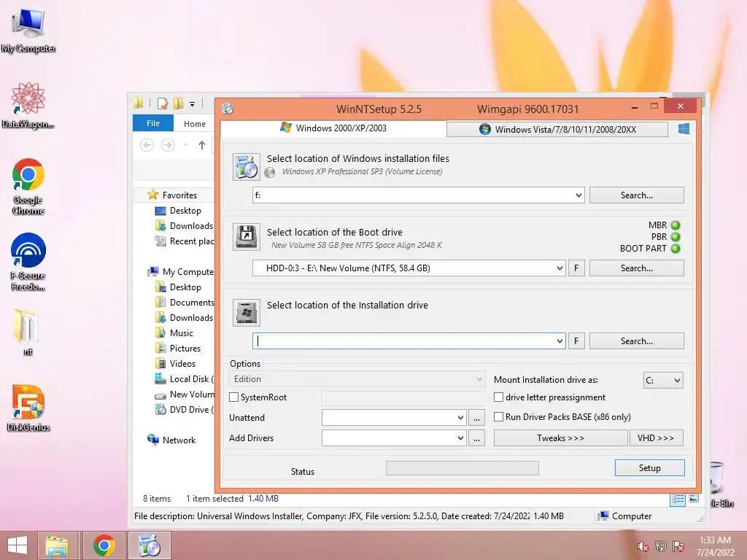Click Explorer Forward arrow button
The height and width of the screenshot is (560, 747).
(x=168, y=145)
